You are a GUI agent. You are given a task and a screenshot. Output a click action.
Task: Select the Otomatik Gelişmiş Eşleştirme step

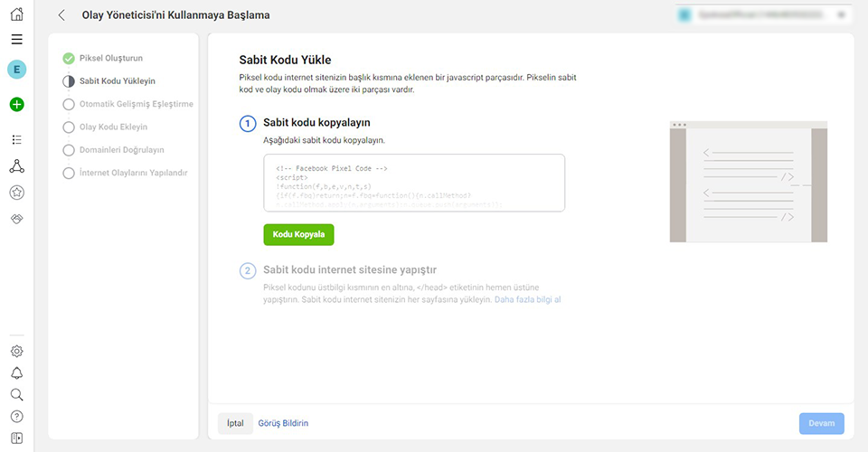point(128,104)
